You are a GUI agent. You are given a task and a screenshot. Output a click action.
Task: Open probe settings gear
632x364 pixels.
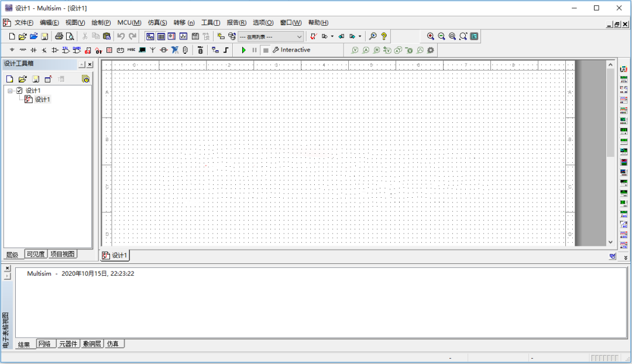431,50
